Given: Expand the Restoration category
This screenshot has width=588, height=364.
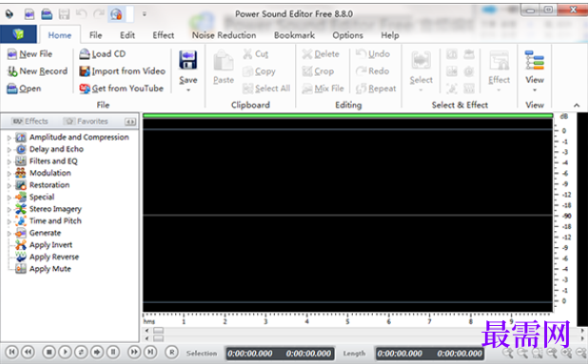Looking at the screenshot, I should coord(10,185).
